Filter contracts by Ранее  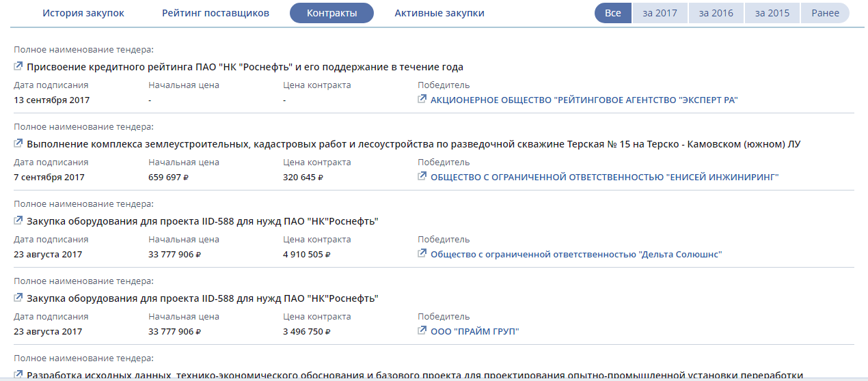coord(825,13)
